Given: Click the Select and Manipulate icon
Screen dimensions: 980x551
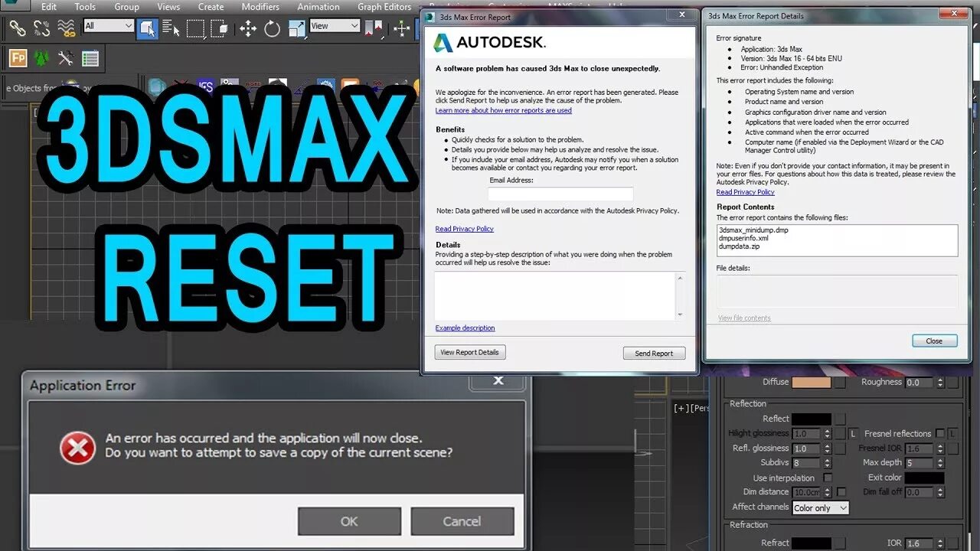Looking at the screenshot, I should click(x=402, y=29).
